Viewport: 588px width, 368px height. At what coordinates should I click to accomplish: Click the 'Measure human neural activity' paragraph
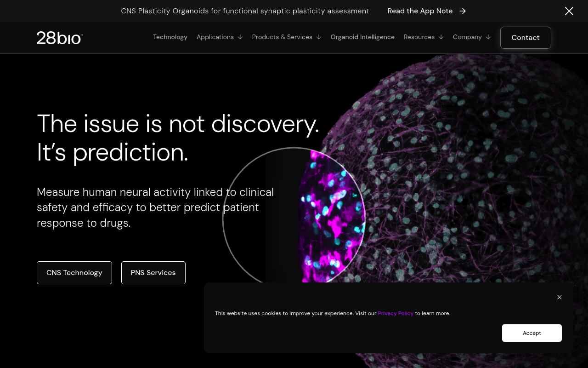(x=155, y=207)
